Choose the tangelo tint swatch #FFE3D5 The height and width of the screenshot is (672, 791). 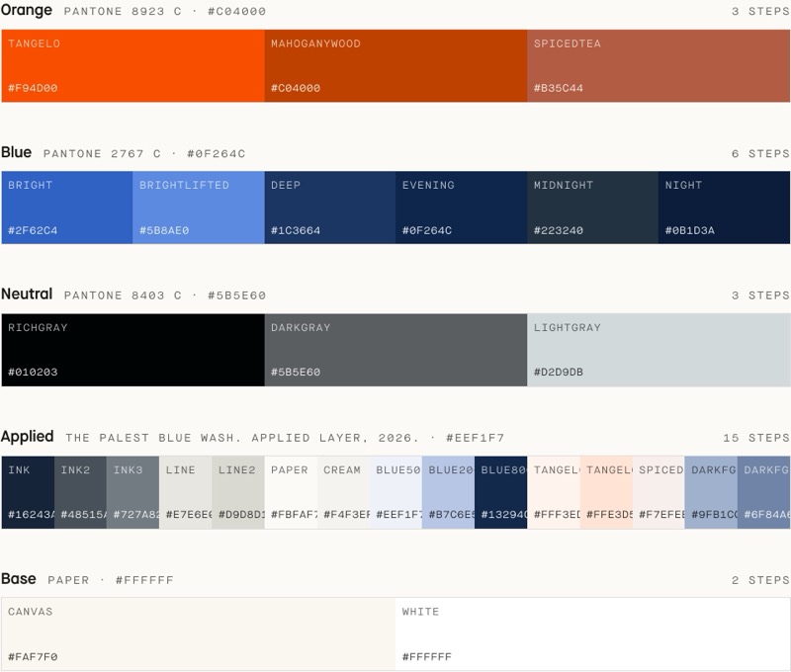point(606,492)
